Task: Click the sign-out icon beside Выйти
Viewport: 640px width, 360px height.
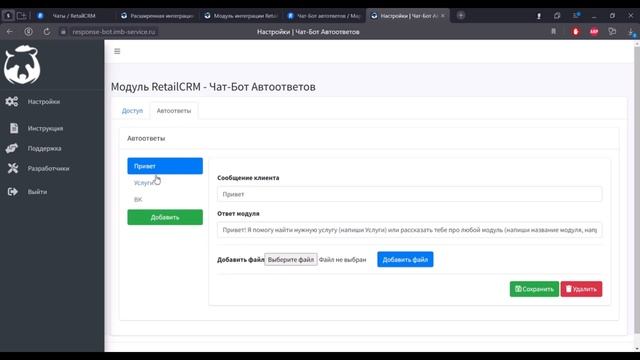Action: click(13, 191)
